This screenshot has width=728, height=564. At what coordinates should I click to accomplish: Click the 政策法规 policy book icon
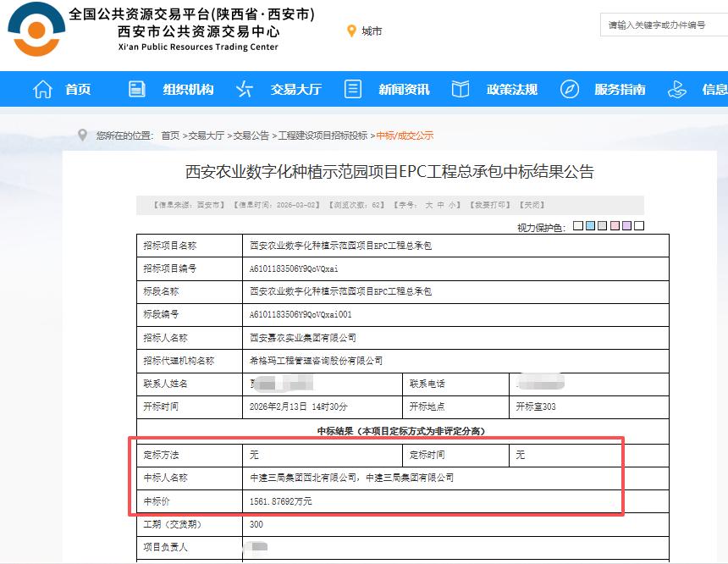(x=460, y=88)
